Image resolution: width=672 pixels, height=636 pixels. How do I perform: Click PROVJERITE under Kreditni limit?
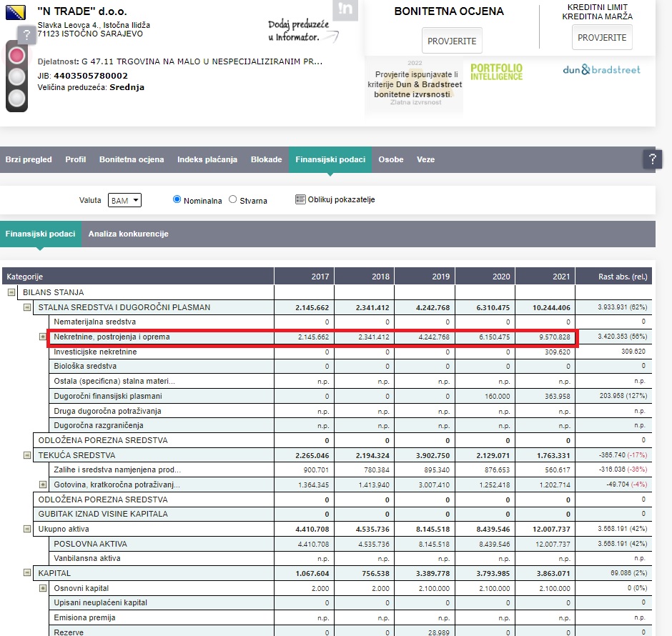point(602,37)
